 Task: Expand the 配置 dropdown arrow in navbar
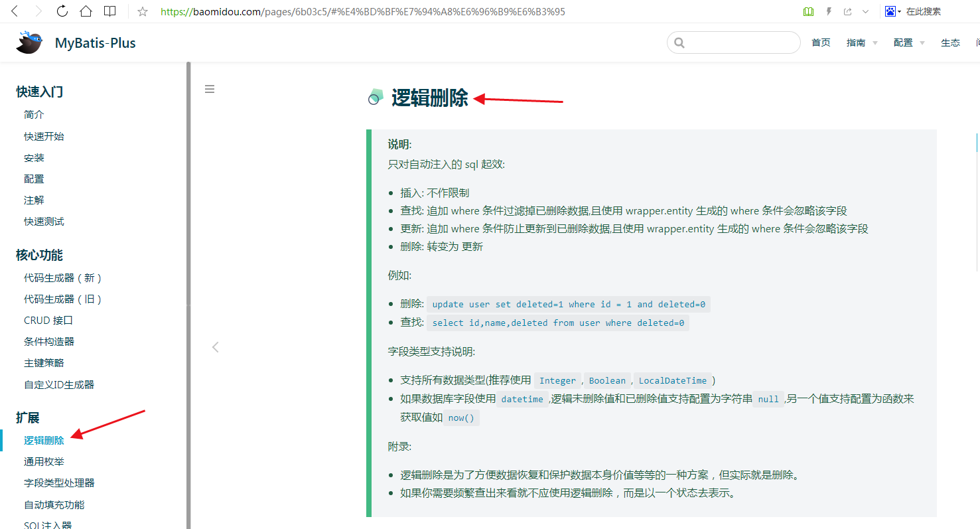[x=922, y=43]
